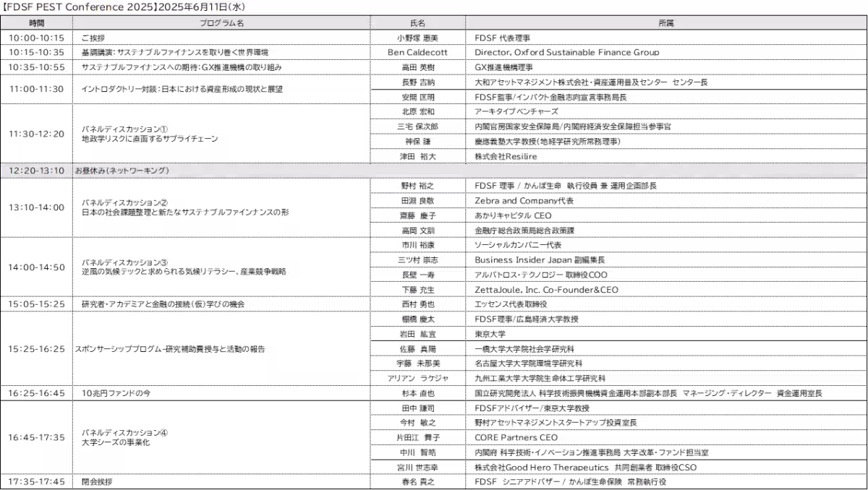Click first cell under プログラム名 header

coord(221,37)
